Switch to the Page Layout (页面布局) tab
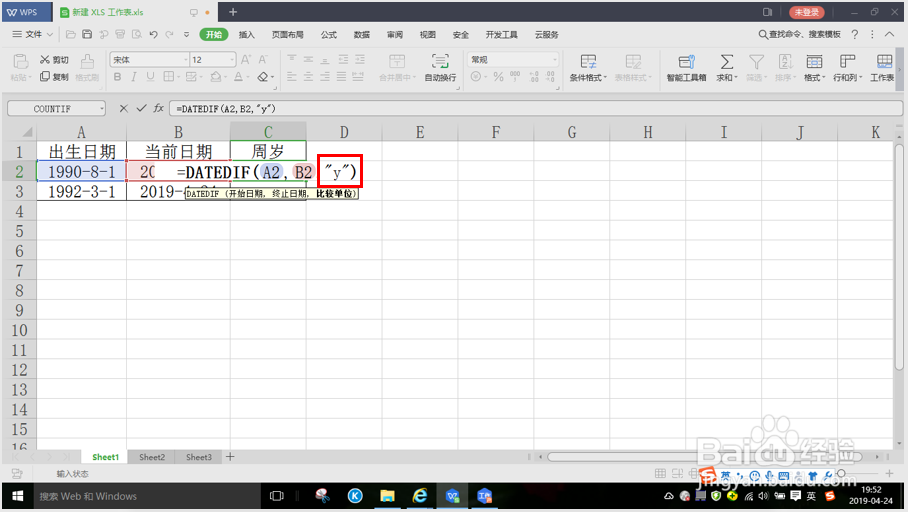Viewport: 908px width, 512px height. click(288, 35)
